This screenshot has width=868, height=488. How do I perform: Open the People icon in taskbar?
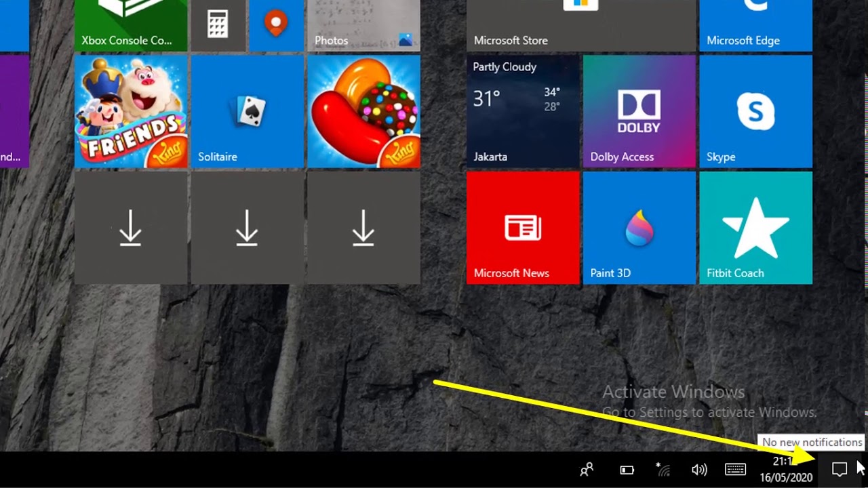[x=587, y=469]
